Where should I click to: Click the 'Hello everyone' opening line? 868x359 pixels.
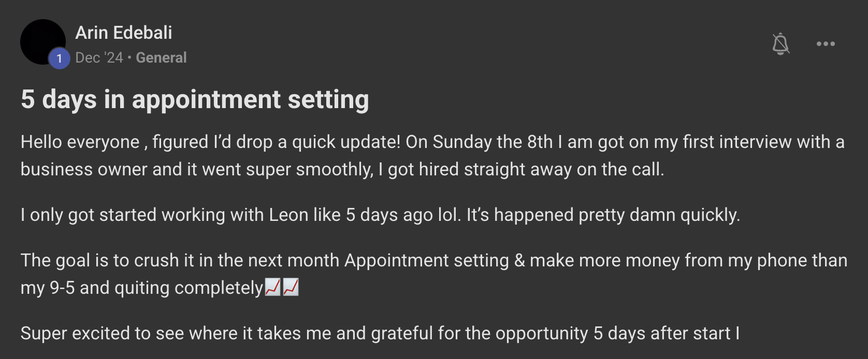pos(80,142)
